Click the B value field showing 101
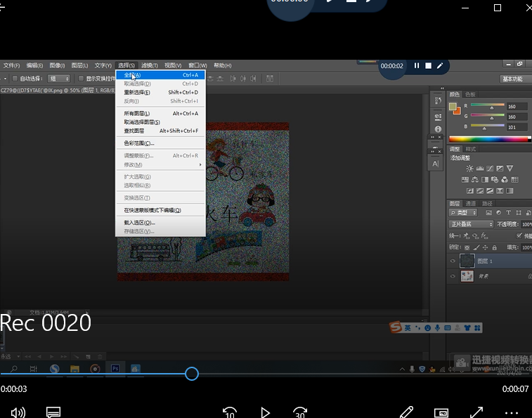The width and height of the screenshot is (532, 418). pyautogui.click(x=517, y=127)
